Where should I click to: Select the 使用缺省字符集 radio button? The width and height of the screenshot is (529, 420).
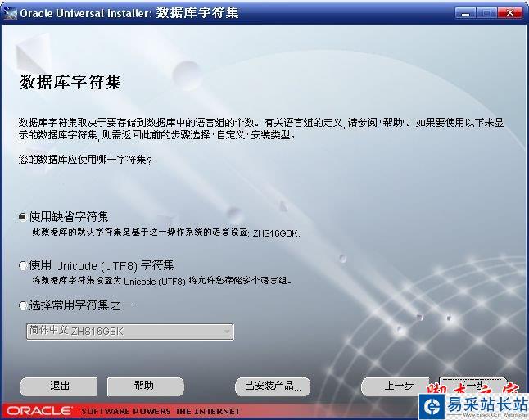coord(23,217)
